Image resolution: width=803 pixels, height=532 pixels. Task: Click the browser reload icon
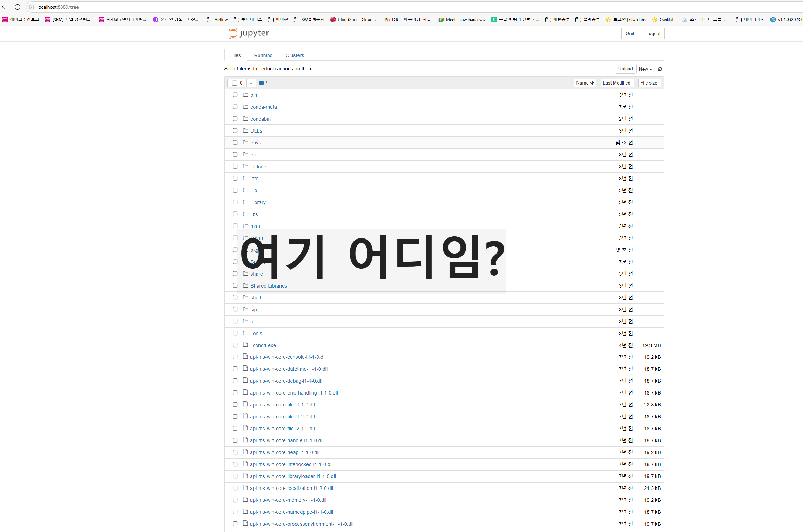(18, 7)
